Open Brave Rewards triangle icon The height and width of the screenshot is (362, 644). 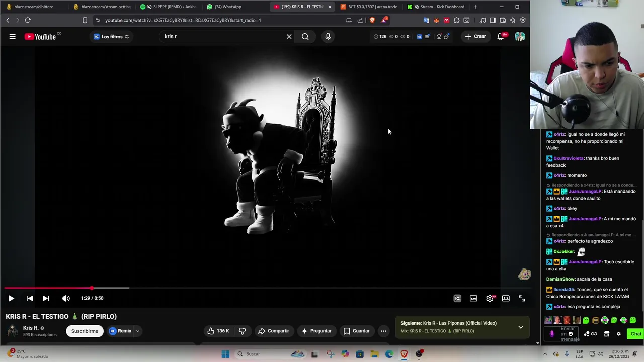384,20
